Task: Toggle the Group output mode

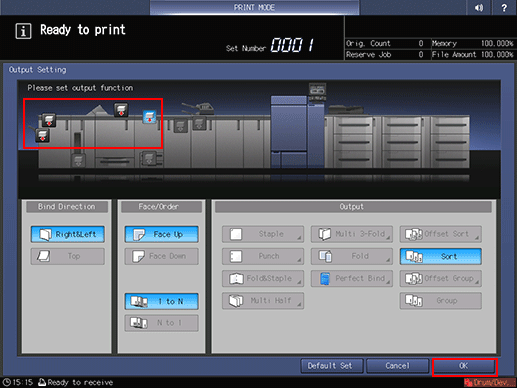Action: click(441, 301)
